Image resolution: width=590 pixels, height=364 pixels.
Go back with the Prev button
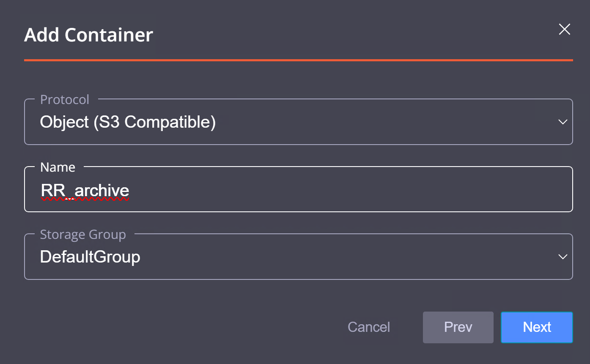coord(458,327)
